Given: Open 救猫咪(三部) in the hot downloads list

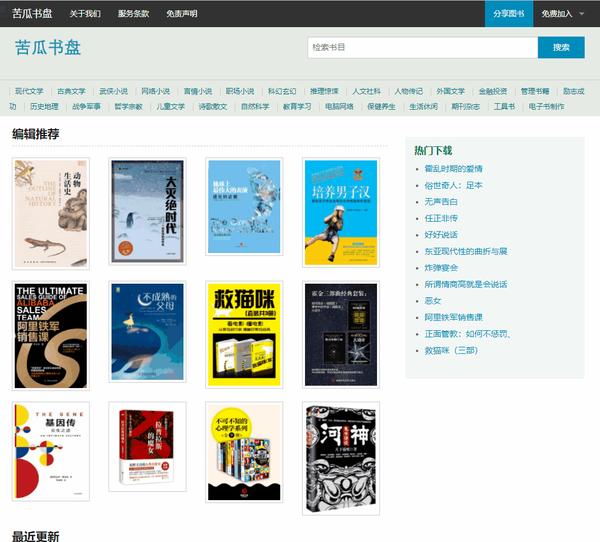Looking at the screenshot, I should 451,350.
